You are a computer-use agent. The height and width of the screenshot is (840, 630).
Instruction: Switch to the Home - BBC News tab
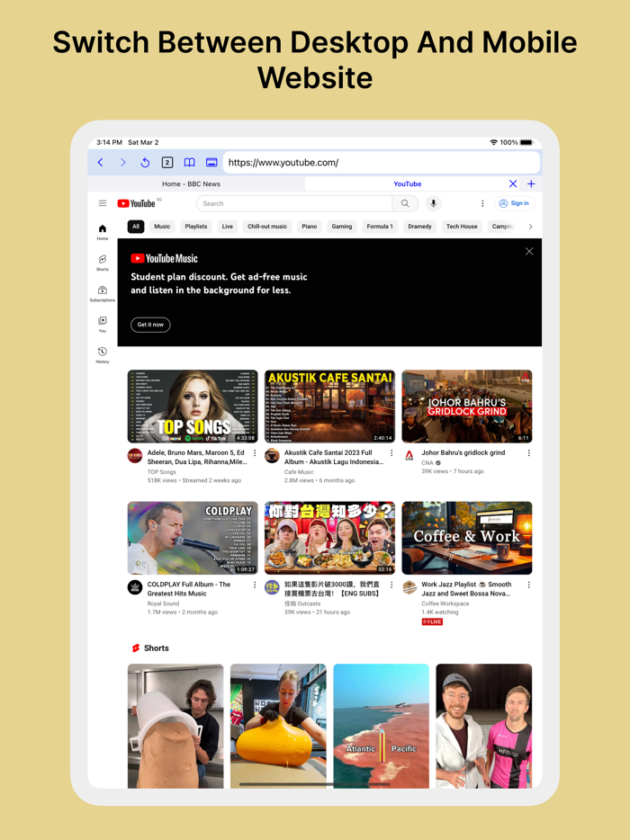pos(191,183)
